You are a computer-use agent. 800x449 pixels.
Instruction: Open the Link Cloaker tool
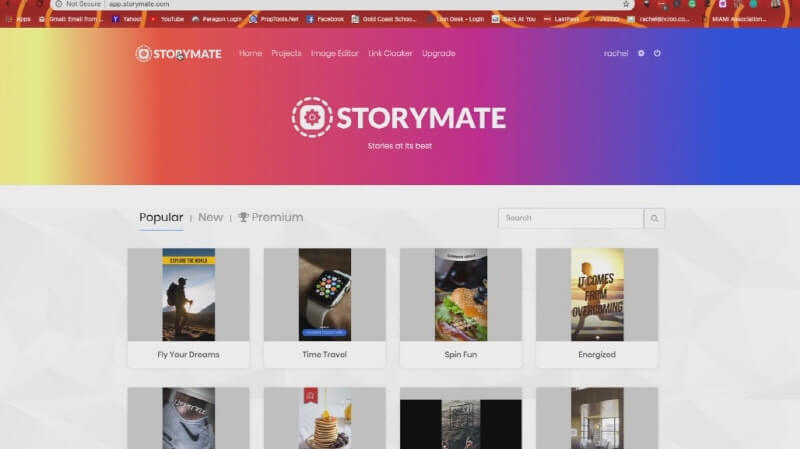tap(390, 53)
